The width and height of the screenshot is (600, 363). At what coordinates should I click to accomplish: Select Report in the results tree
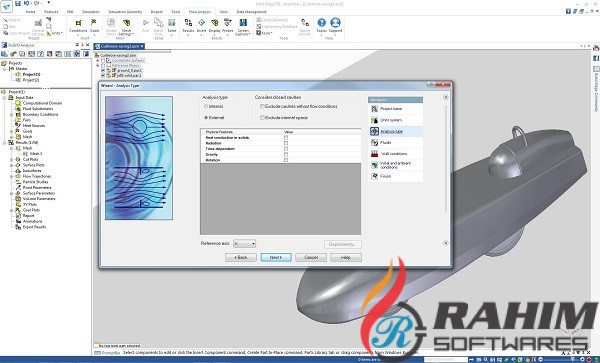point(29,216)
